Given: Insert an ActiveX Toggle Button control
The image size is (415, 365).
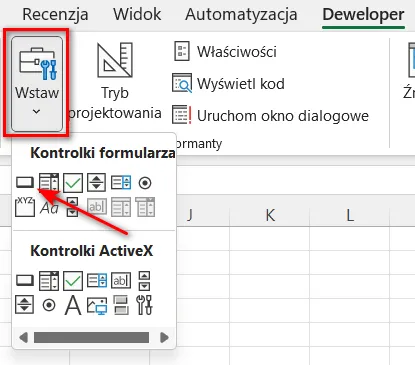Looking at the screenshot, I should [x=121, y=305].
